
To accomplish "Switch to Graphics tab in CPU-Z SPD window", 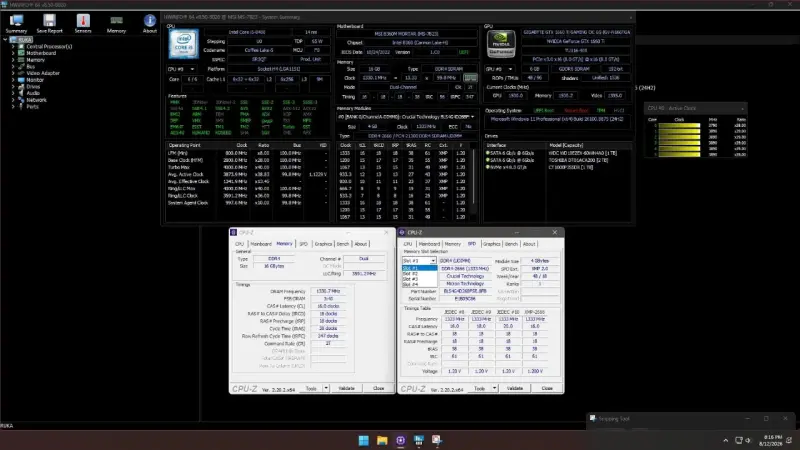I will 491,244.
